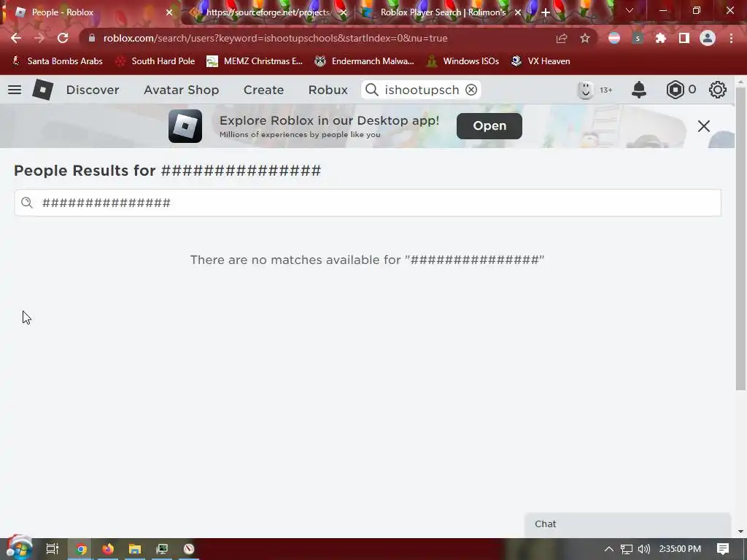Open the Action Center notifications

tap(723, 549)
